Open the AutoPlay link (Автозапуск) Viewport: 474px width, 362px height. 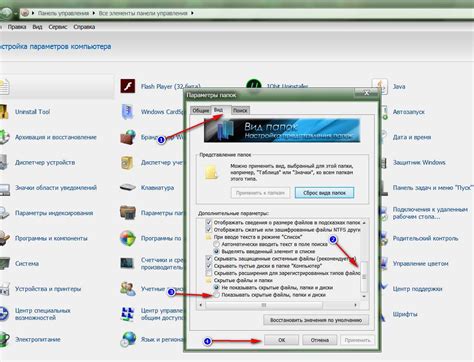tap(408, 112)
